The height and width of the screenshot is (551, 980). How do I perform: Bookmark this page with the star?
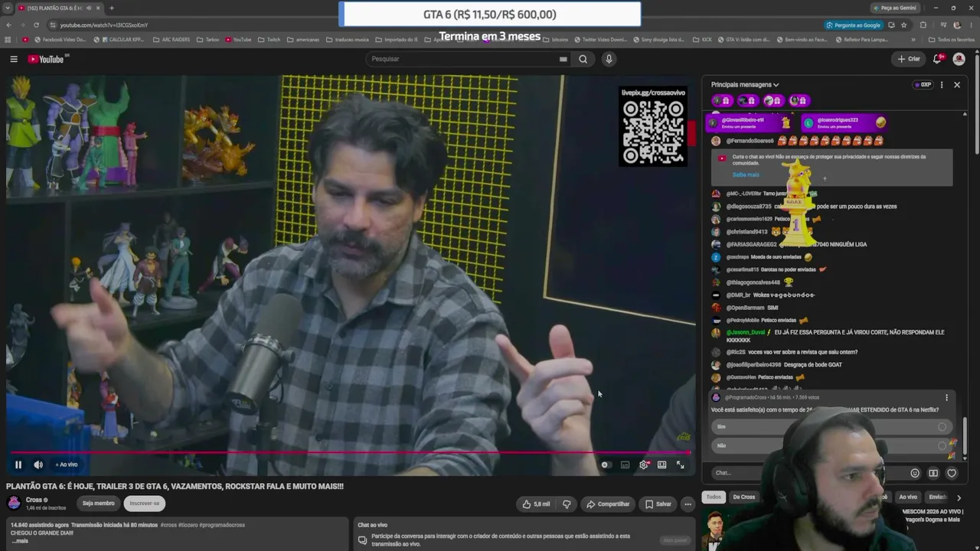[x=903, y=25]
